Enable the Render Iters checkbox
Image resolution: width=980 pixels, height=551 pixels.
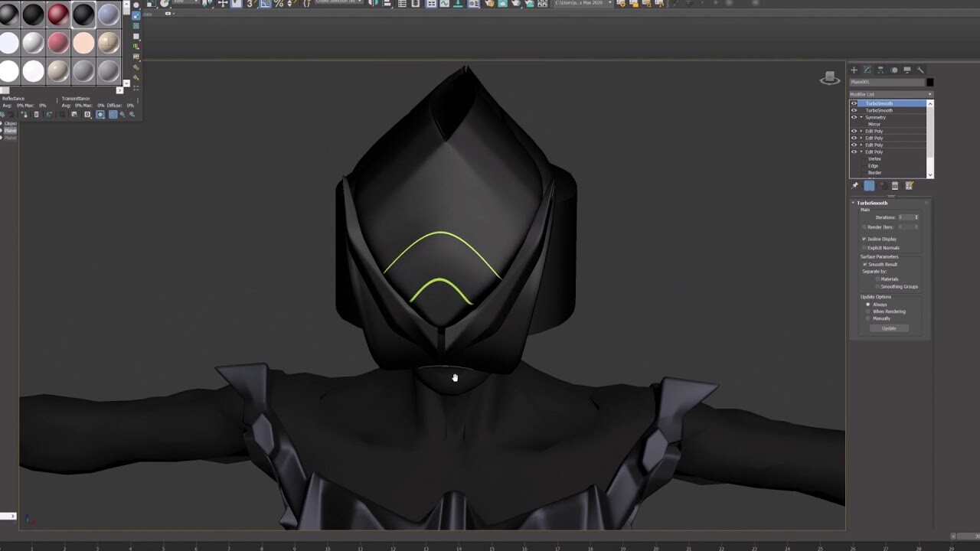pos(864,227)
